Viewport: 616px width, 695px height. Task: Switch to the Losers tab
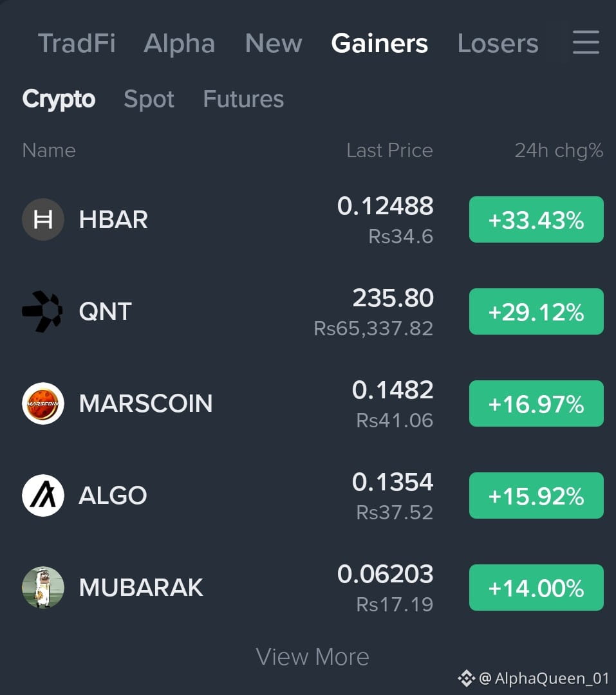(498, 44)
